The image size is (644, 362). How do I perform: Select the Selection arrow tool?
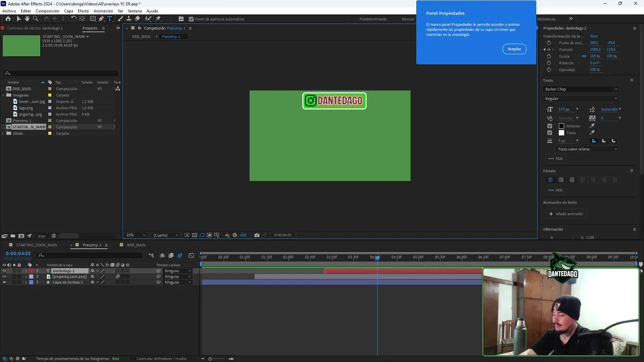19,19
